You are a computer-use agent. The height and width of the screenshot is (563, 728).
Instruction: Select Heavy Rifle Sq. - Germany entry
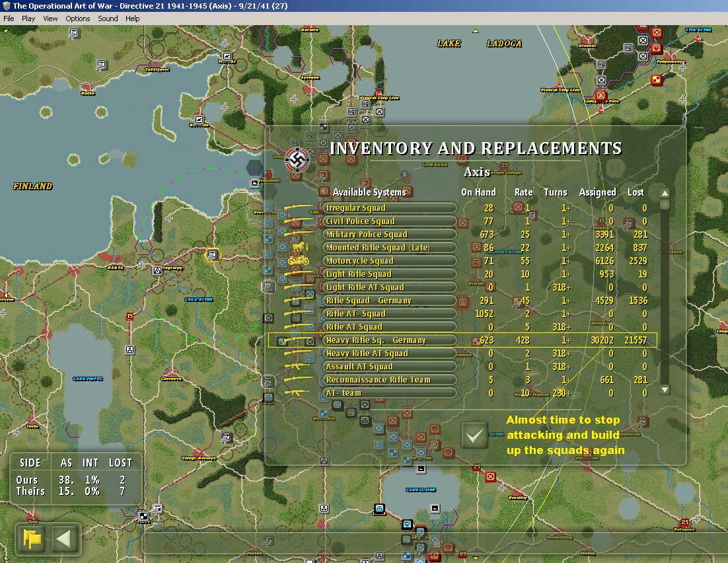pyautogui.click(x=389, y=340)
